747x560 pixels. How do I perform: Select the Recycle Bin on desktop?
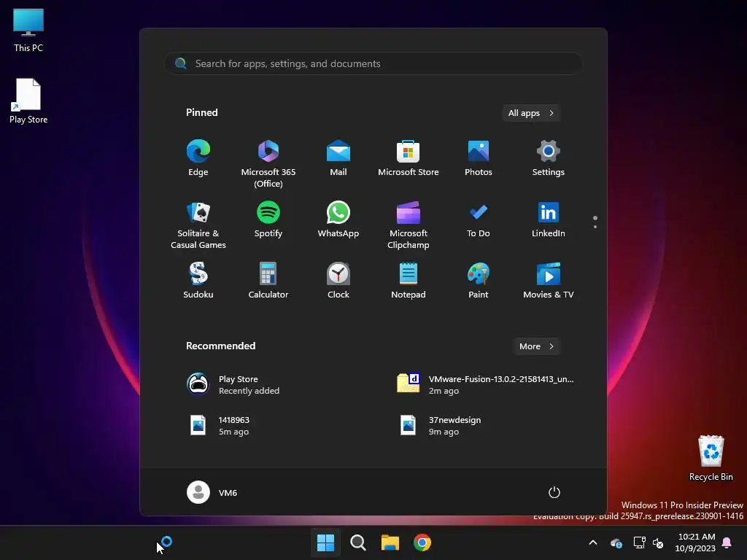[x=711, y=458]
